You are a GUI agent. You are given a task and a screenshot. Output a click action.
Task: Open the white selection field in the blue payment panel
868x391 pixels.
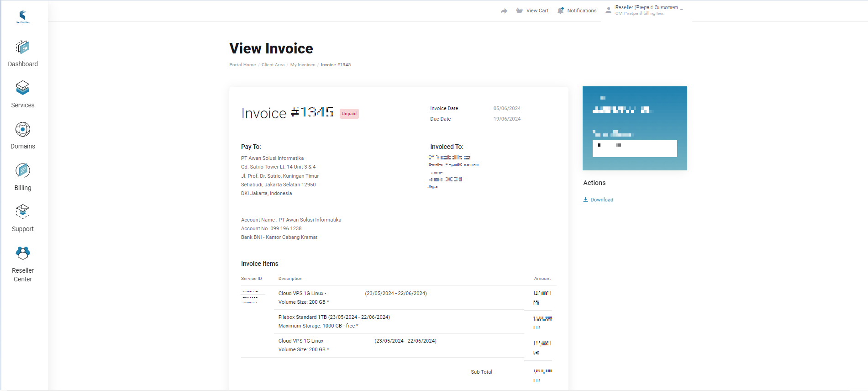(635, 148)
